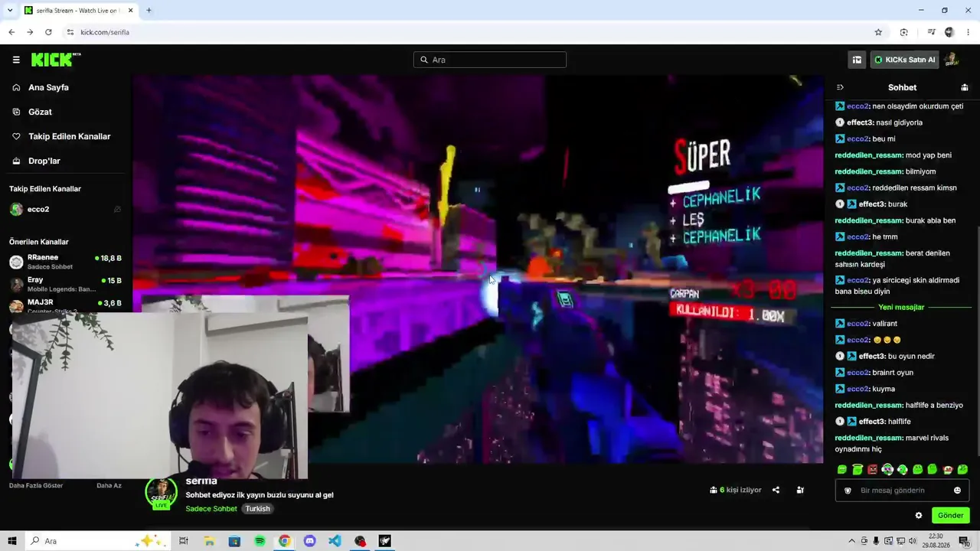Insert the red mushroom-cap emote

(948, 469)
